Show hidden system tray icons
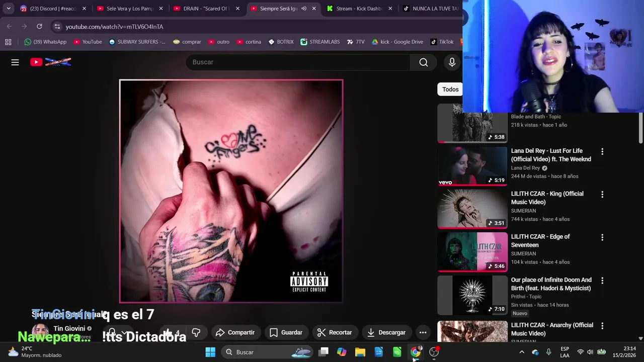The image size is (644, 362). 522,352
